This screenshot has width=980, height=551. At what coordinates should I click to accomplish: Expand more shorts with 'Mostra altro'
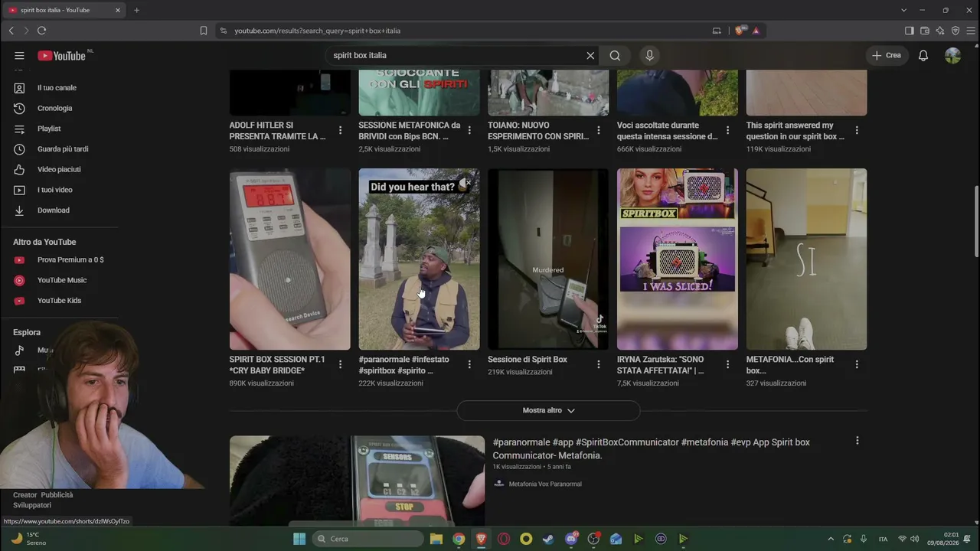tap(548, 410)
